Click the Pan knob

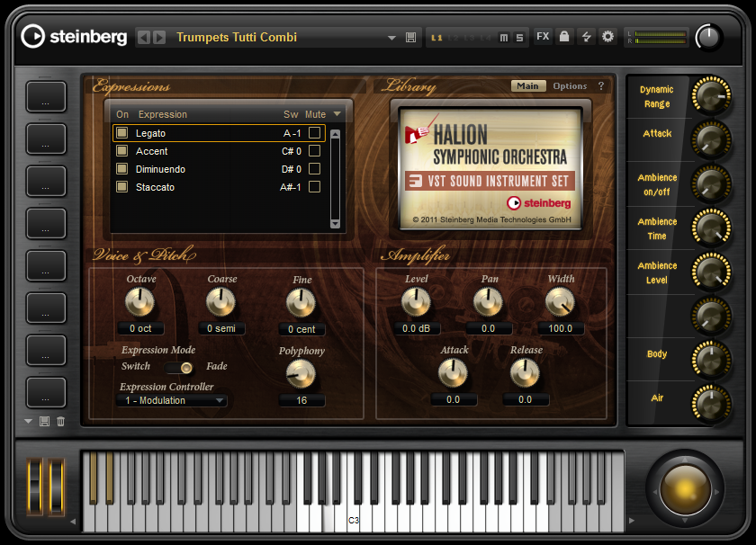[x=488, y=302]
